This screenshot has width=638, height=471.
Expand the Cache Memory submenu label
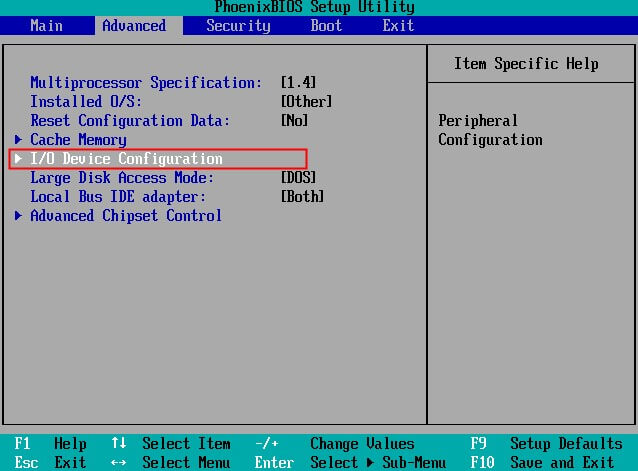78,140
